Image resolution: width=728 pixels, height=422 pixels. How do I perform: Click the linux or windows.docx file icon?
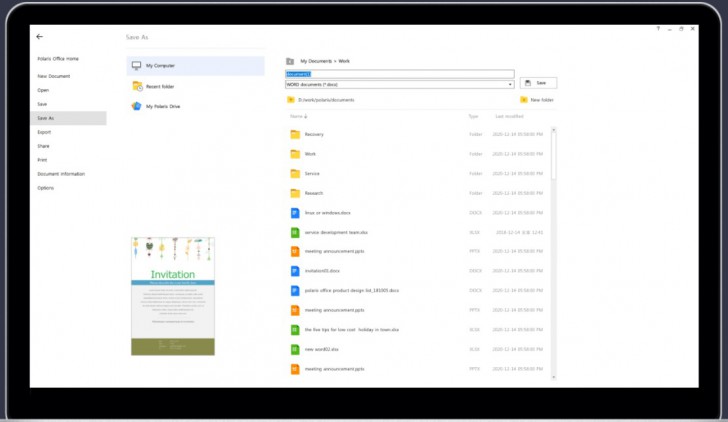tap(295, 213)
